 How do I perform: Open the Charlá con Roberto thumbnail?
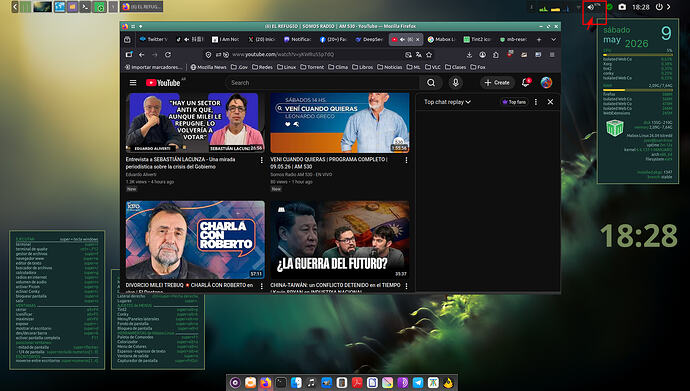[195, 240]
